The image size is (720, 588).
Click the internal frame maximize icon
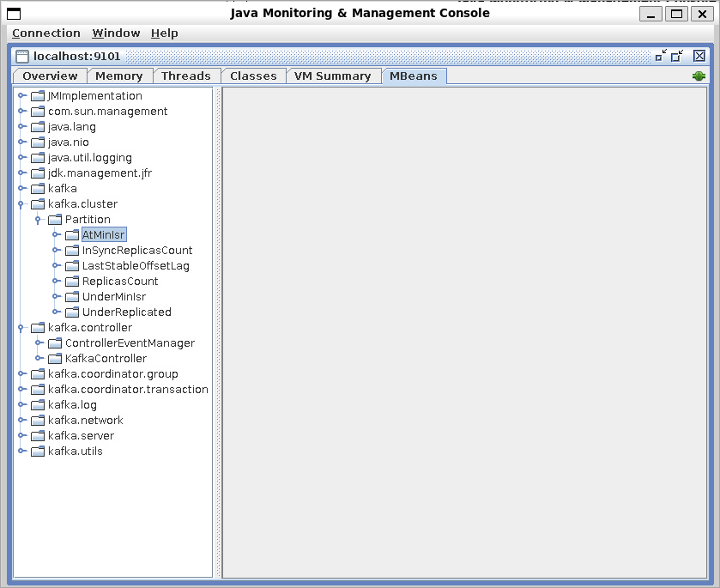678,56
